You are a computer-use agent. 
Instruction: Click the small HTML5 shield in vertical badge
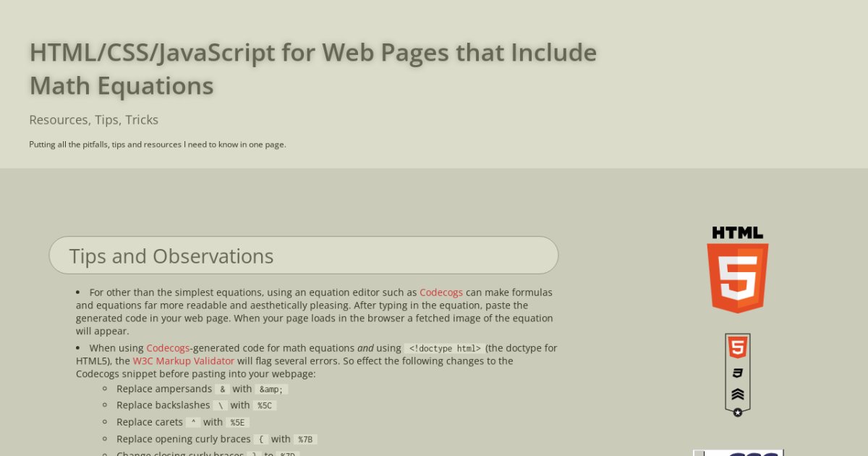737,348
